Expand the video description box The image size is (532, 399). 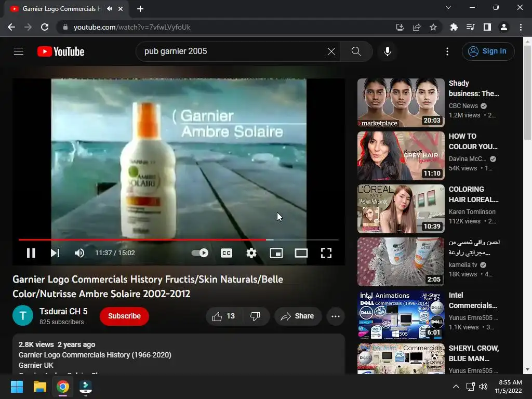pyautogui.click(x=179, y=354)
